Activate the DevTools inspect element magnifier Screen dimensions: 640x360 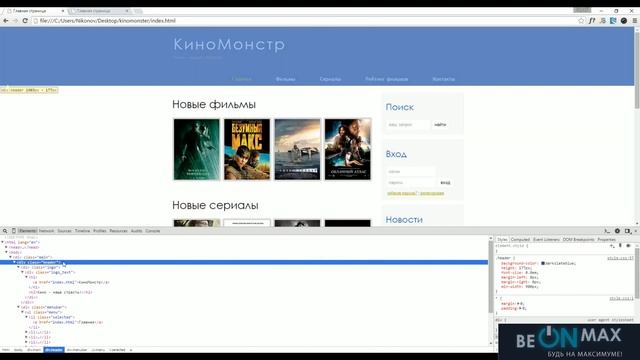click(x=5, y=231)
